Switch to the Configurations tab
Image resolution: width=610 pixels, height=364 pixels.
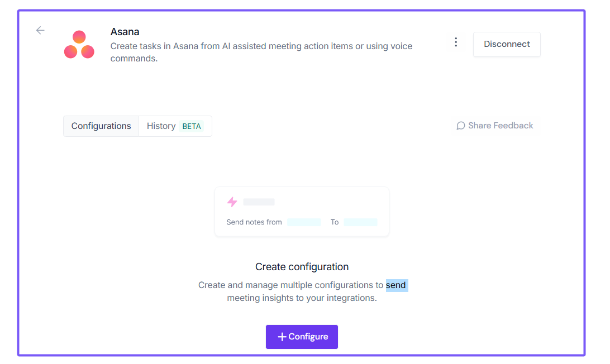click(101, 126)
